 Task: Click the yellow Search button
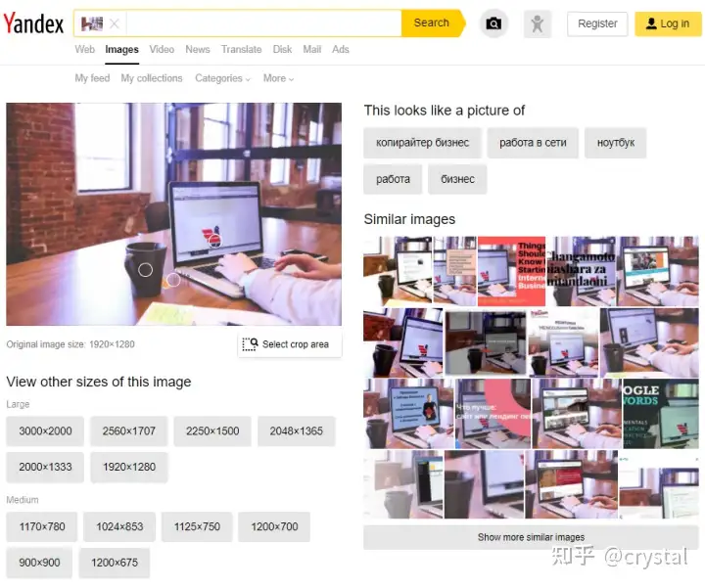[433, 23]
